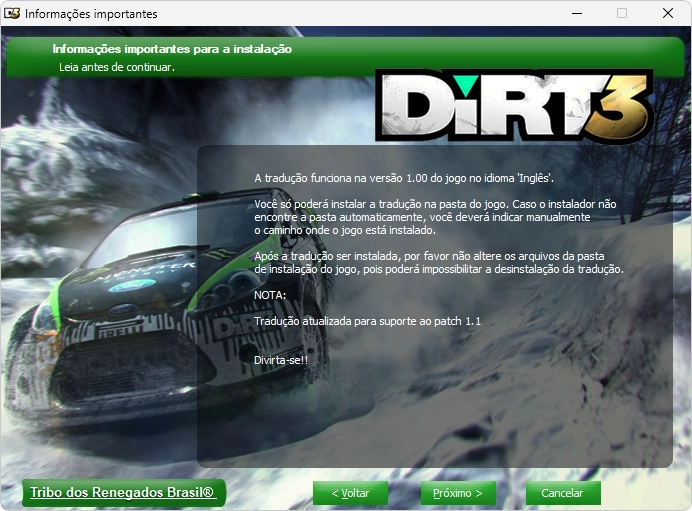Go back with the Voltar button

[350, 493]
